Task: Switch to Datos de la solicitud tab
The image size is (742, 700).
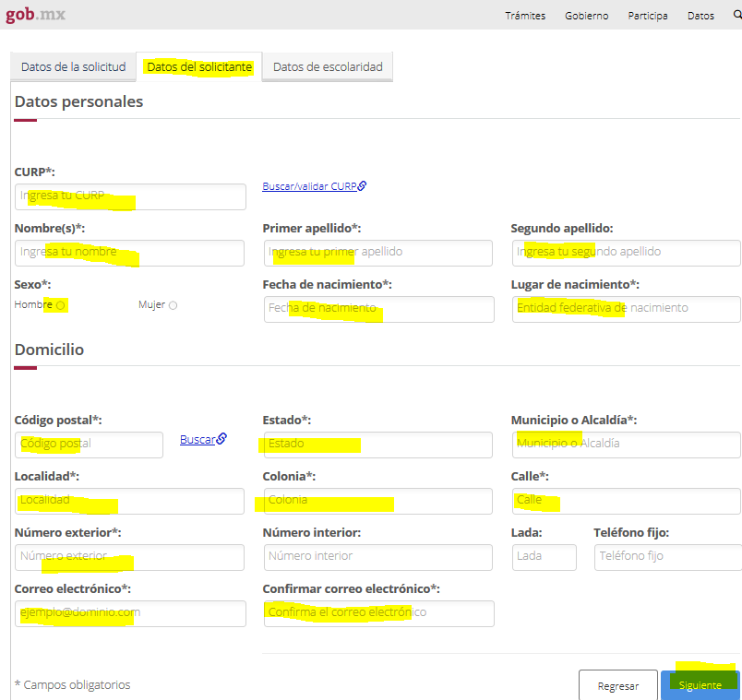Action: [x=73, y=67]
